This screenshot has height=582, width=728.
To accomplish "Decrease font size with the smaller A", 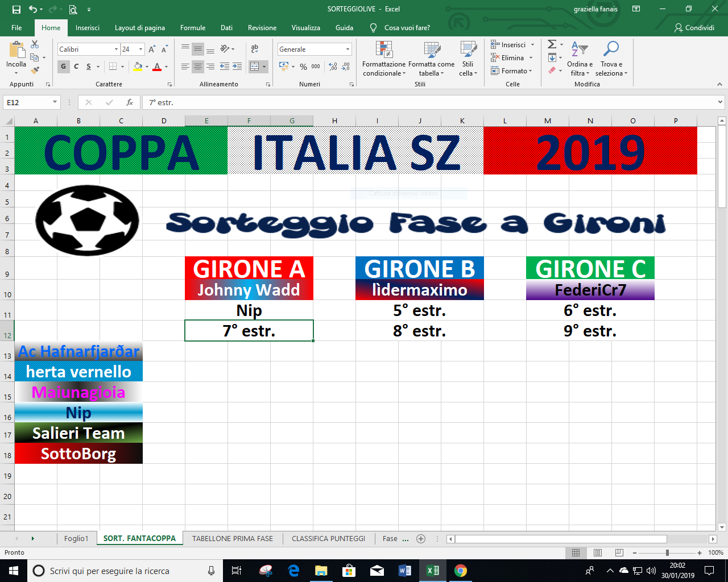I will (164, 49).
